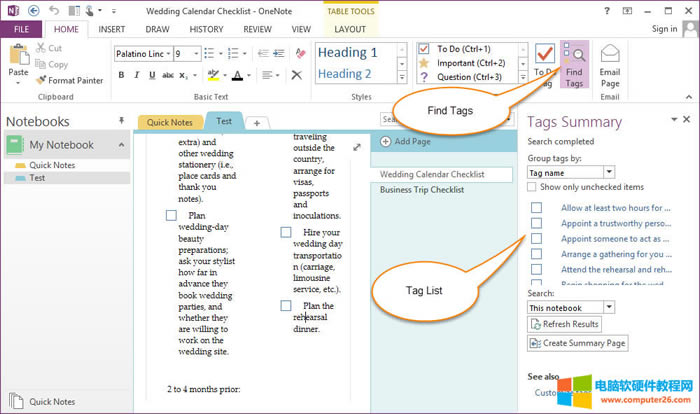Toggle italic formatting

[136, 75]
